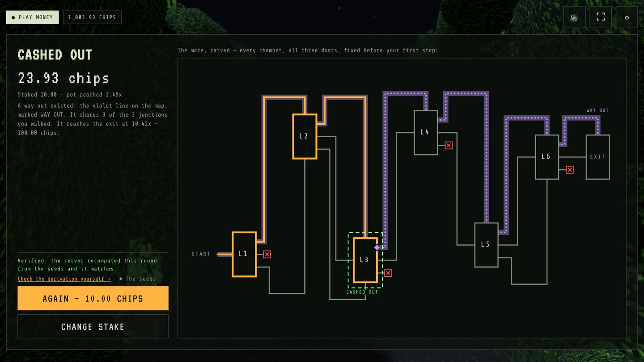Select the L1 chamber on the map
Image resolution: width=644 pixels, height=362 pixels.
tap(244, 254)
